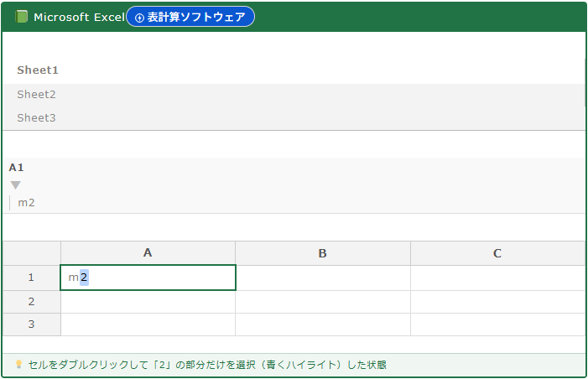This screenshot has height=379, width=588.
Task: Open the Sheet2 tab
Action: point(36,95)
